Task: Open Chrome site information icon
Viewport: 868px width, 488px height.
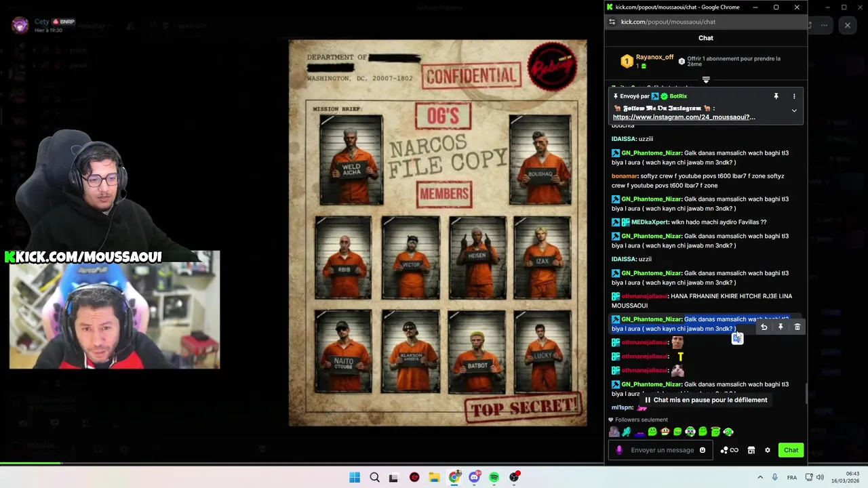Action: (x=612, y=22)
